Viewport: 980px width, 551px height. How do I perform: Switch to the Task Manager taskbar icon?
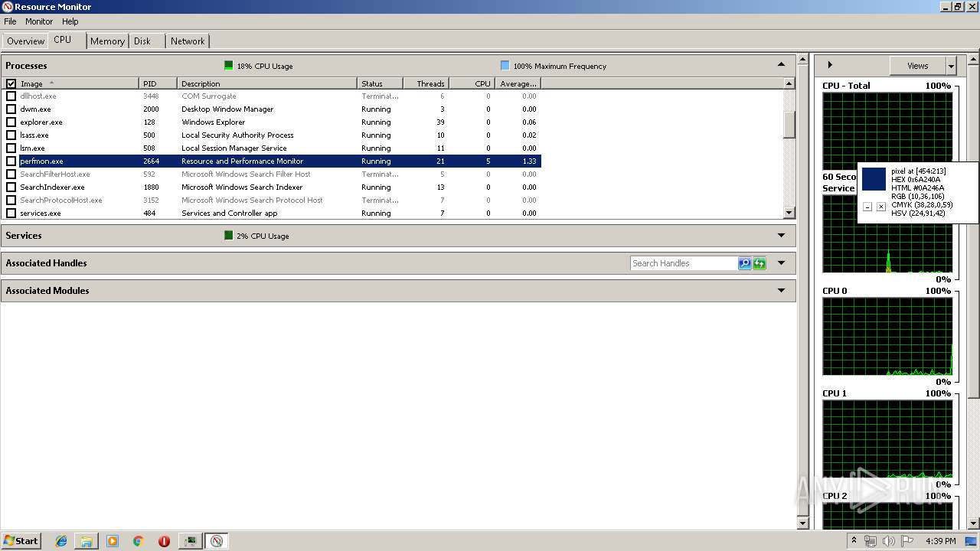[x=190, y=541]
